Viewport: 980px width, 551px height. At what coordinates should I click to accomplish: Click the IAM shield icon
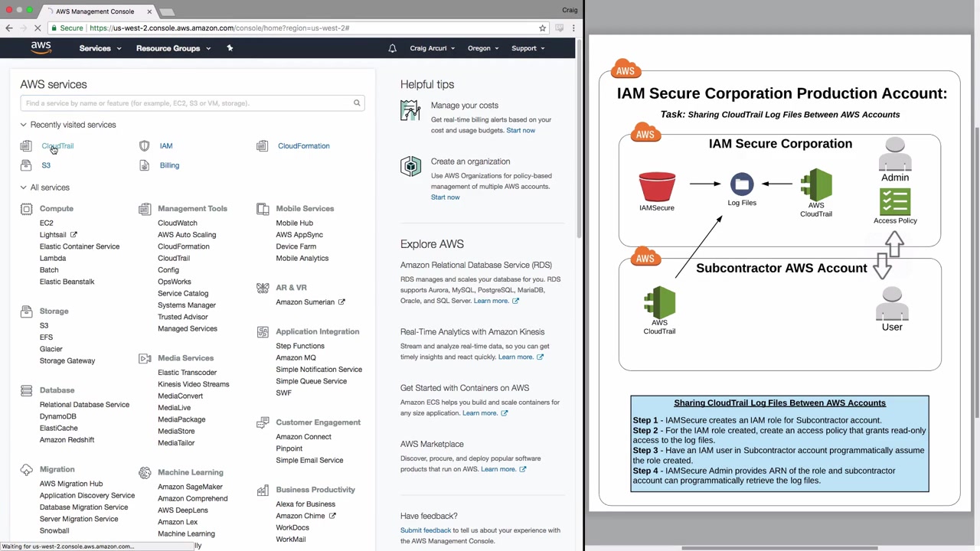145,146
